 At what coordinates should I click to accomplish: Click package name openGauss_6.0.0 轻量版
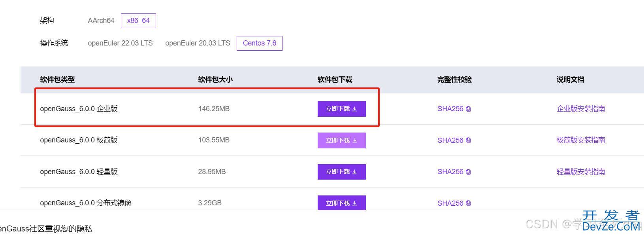[79, 172]
